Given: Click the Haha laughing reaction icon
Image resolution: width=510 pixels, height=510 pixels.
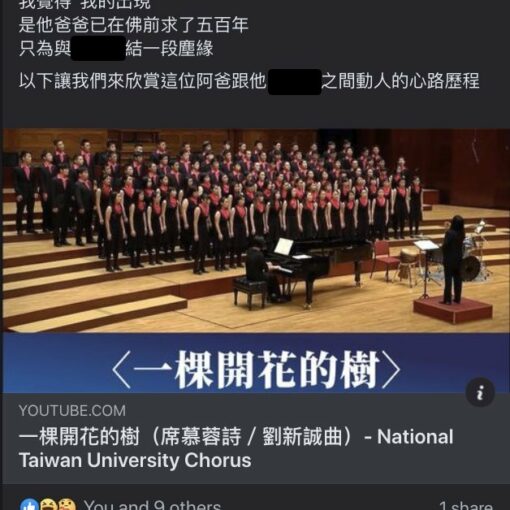Looking at the screenshot, I should (49, 505).
